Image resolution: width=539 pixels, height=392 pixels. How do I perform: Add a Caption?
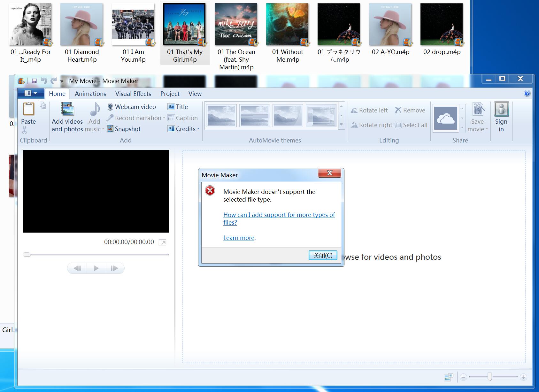coord(183,118)
